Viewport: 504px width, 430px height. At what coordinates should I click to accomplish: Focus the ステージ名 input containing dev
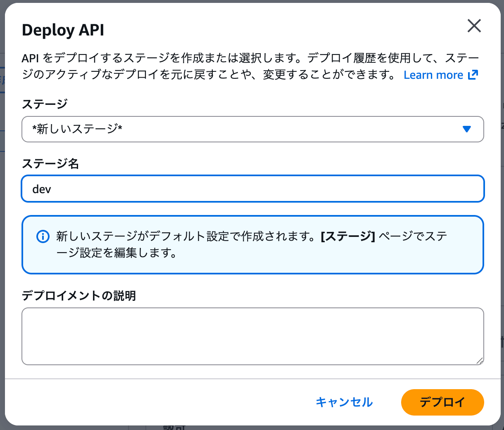pos(252,189)
